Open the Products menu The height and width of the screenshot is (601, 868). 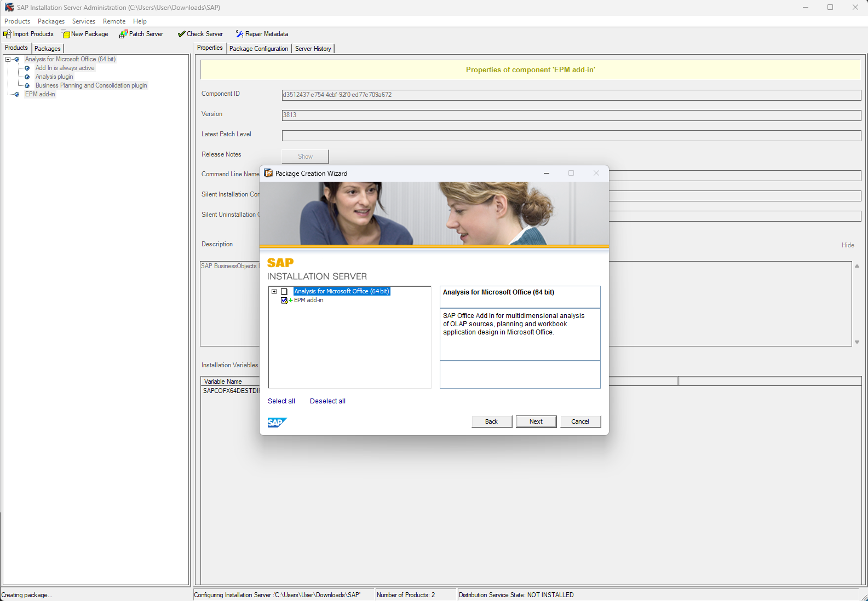pyautogui.click(x=17, y=21)
